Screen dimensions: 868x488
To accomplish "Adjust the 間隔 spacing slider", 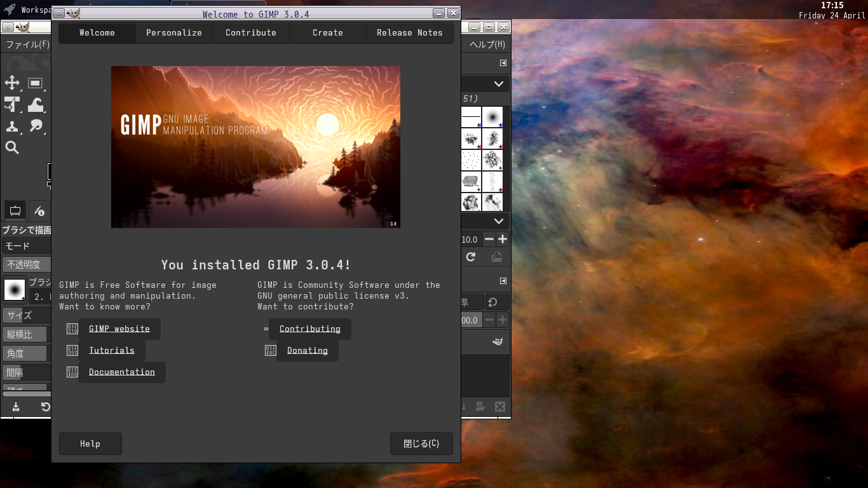I will pos(27,372).
